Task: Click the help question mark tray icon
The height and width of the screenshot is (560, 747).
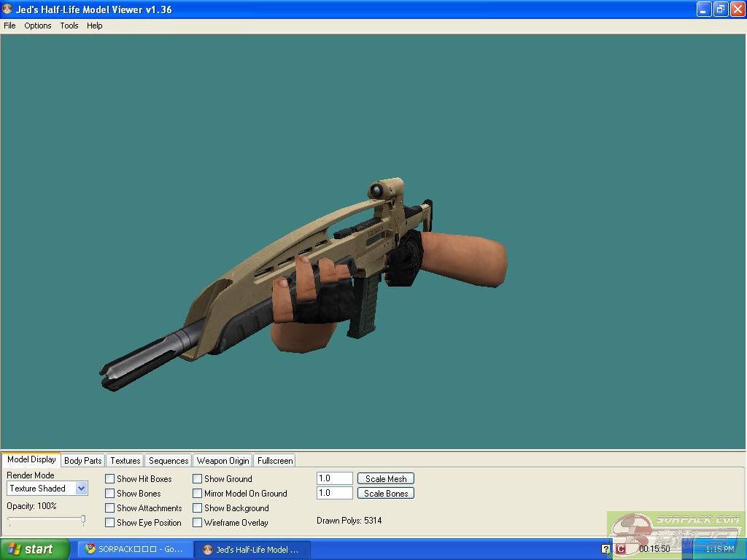Action: click(x=605, y=549)
